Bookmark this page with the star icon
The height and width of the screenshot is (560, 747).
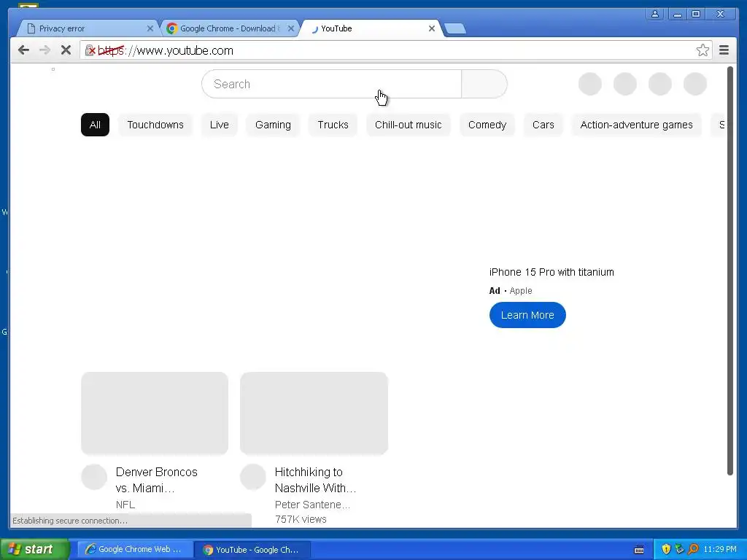click(x=703, y=50)
